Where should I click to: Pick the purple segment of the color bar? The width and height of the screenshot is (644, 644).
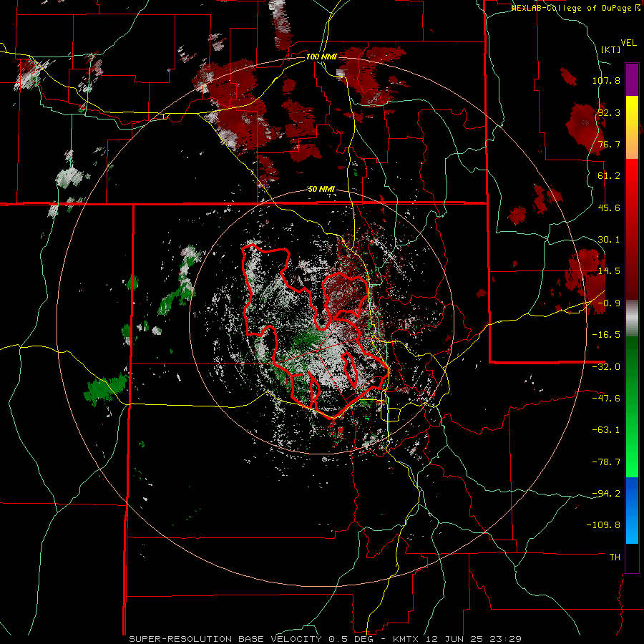point(632,79)
